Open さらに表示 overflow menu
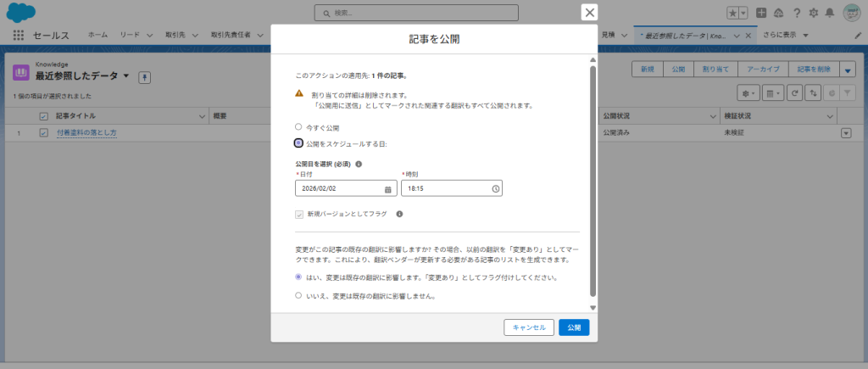This screenshot has height=369, width=868. click(x=786, y=35)
